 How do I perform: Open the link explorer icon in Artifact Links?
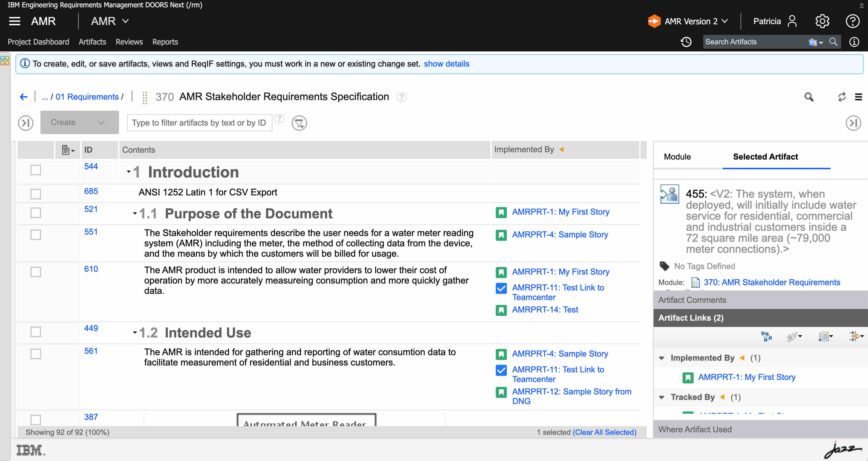pyautogui.click(x=766, y=336)
